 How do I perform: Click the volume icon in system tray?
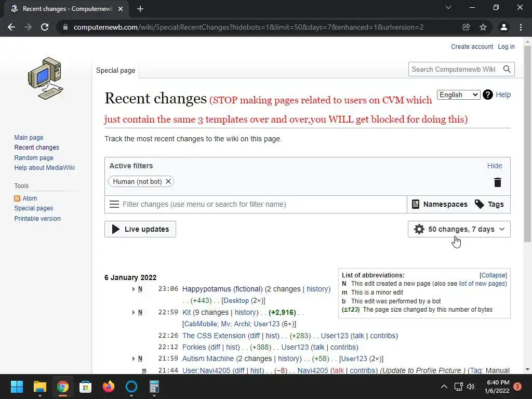tap(471, 387)
